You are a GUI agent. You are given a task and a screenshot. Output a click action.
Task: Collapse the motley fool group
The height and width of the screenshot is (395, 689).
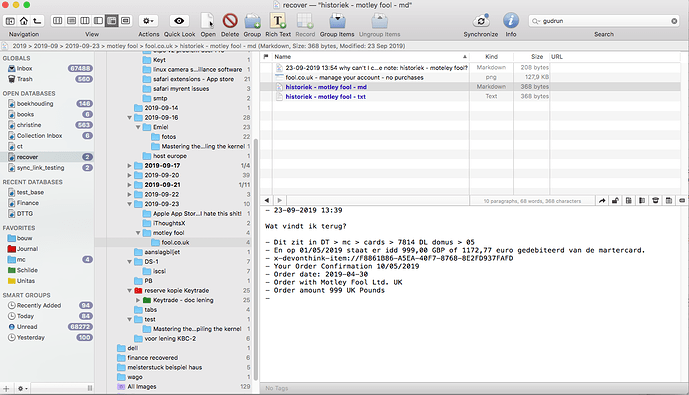pyautogui.click(x=138, y=233)
